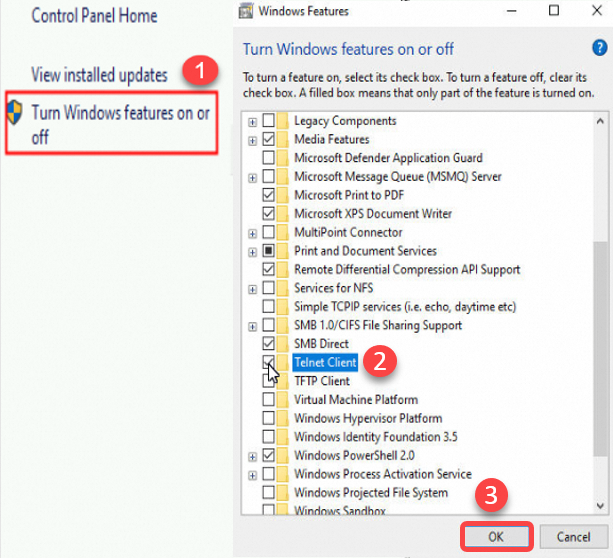Click the Microsoft XPS Document Writer folder icon

point(282,214)
